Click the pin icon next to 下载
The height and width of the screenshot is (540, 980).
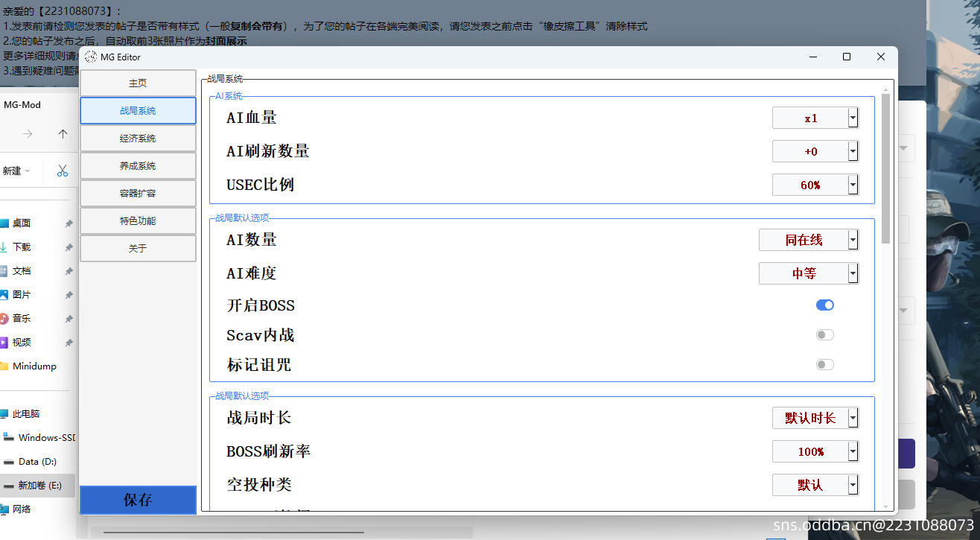click(x=69, y=247)
